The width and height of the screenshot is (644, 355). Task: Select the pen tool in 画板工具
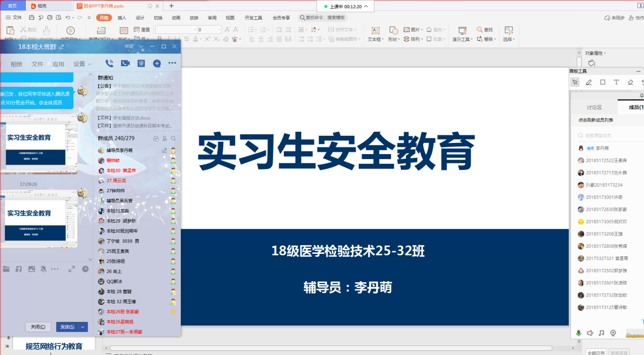589,82
